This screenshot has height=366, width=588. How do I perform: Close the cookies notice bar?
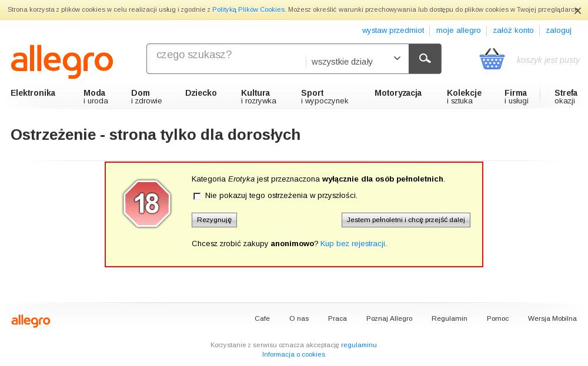(x=578, y=11)
